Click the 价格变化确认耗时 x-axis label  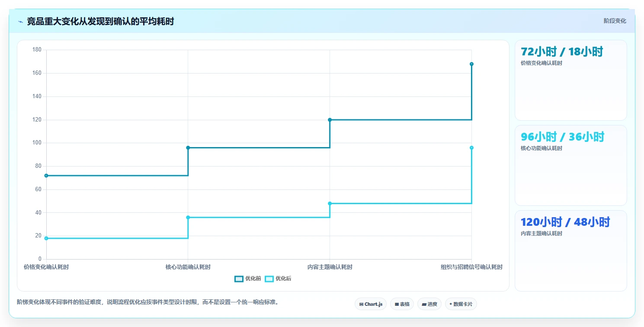click(46, 267)
